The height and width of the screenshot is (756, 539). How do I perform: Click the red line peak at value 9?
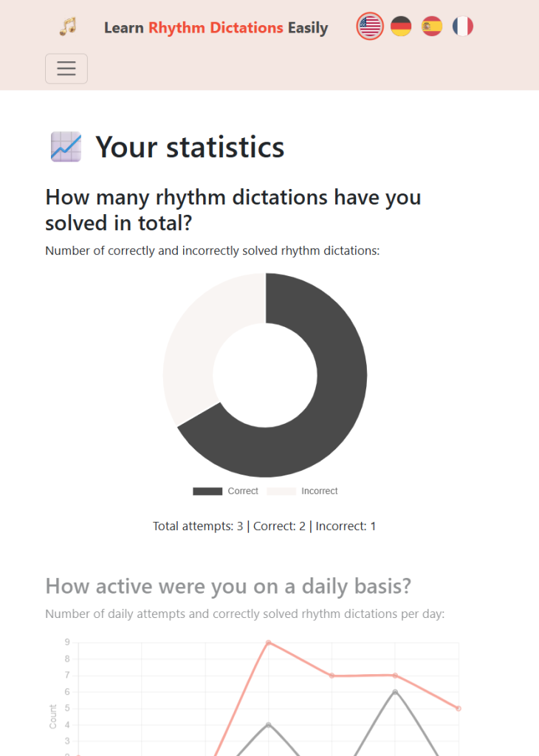click(x=268, y=642)
